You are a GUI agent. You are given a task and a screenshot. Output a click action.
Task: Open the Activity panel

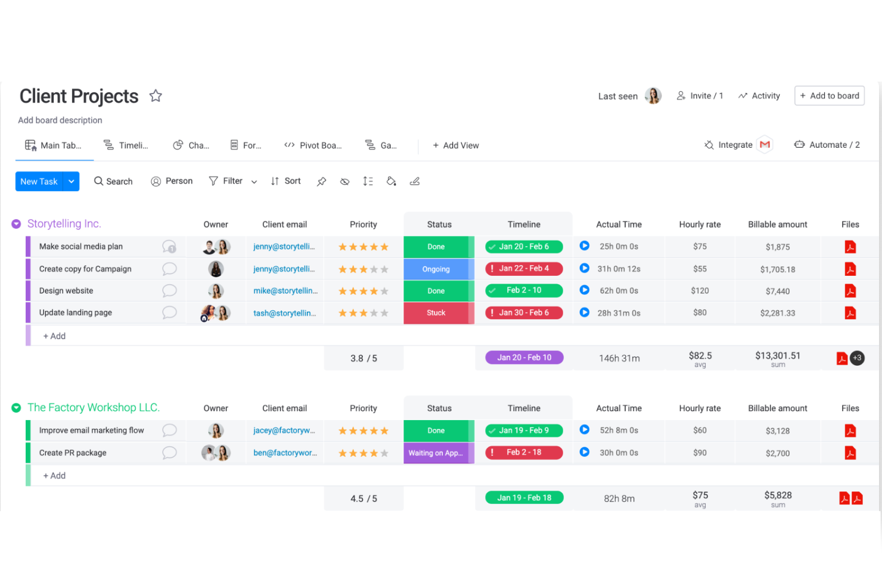759,95
